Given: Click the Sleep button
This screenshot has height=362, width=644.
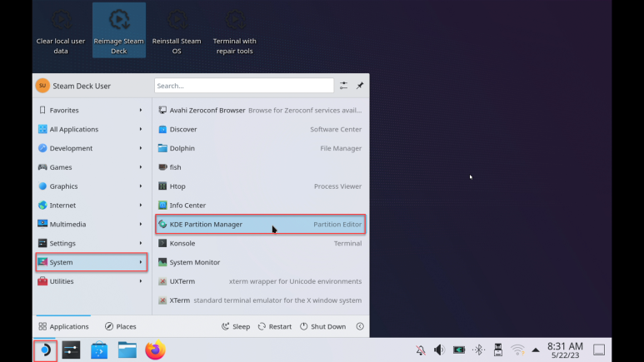Looking at the screenshot, I should [x=236, y=326].
